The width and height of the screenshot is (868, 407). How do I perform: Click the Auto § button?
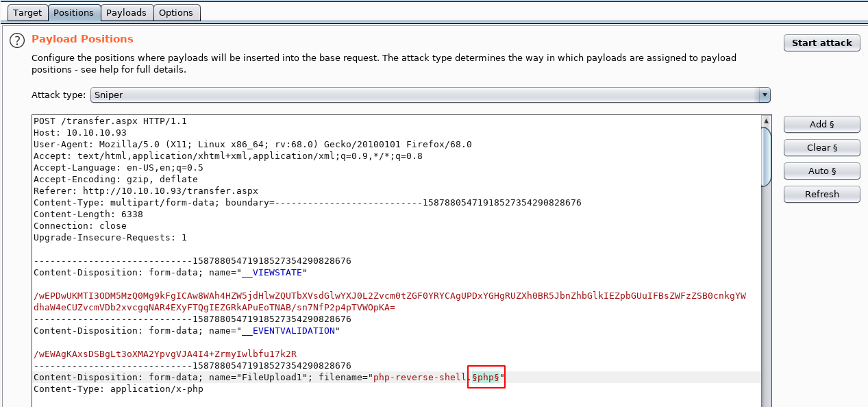point(821,171)
